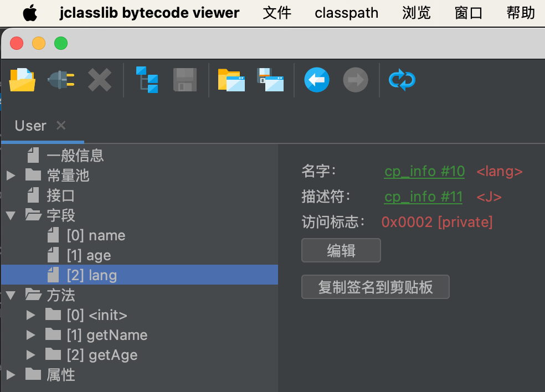Screen dimensions: 545x392
Task: Follow the cp_info #10 link
Action: [x=424, y=172]
